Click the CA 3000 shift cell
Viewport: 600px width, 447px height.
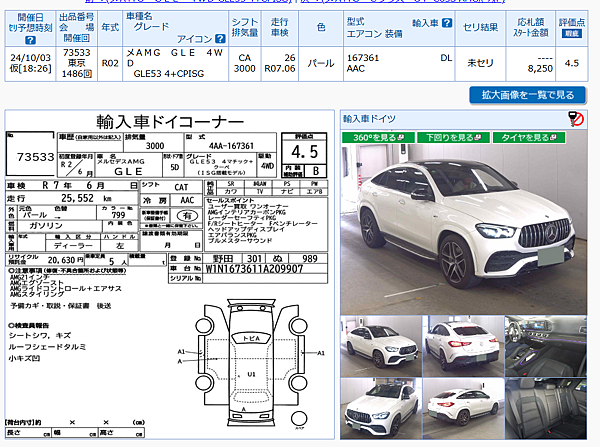pyautogui.click(x=245, y=63)
